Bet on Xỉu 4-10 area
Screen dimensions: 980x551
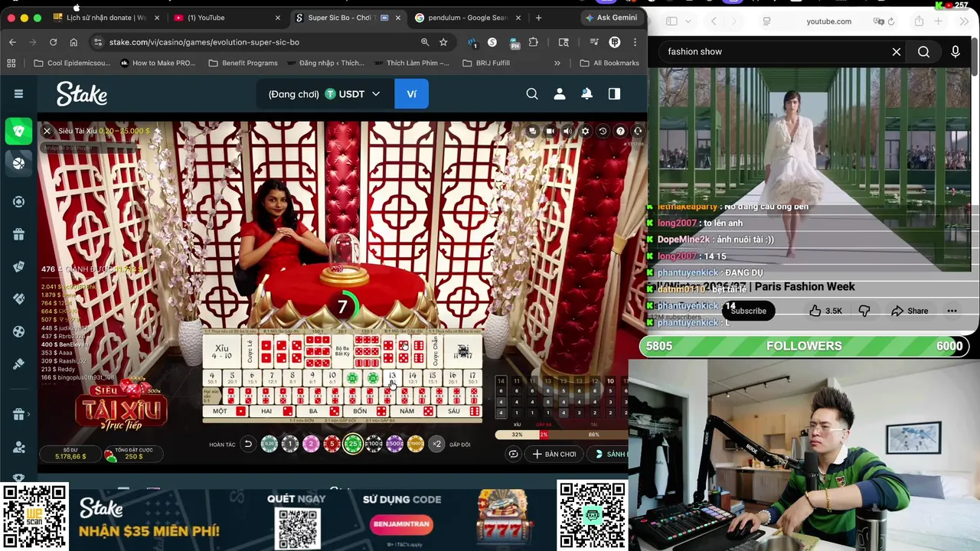[x=222, y=352]
